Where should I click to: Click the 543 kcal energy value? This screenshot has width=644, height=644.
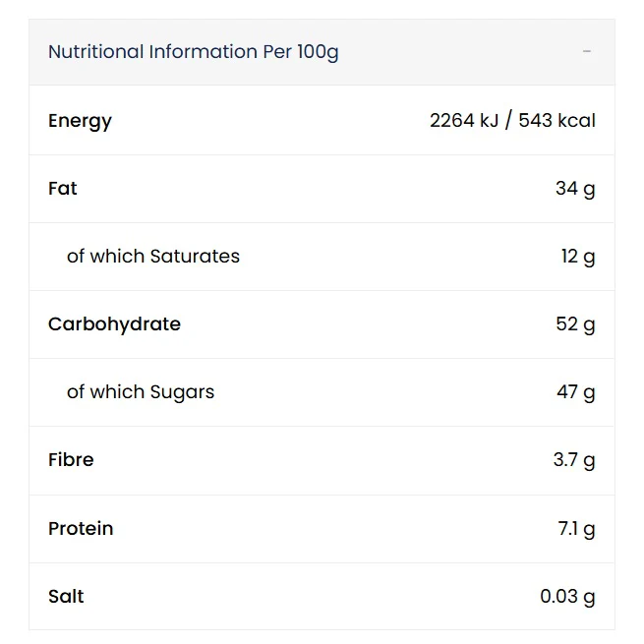(x=556, y=121)
